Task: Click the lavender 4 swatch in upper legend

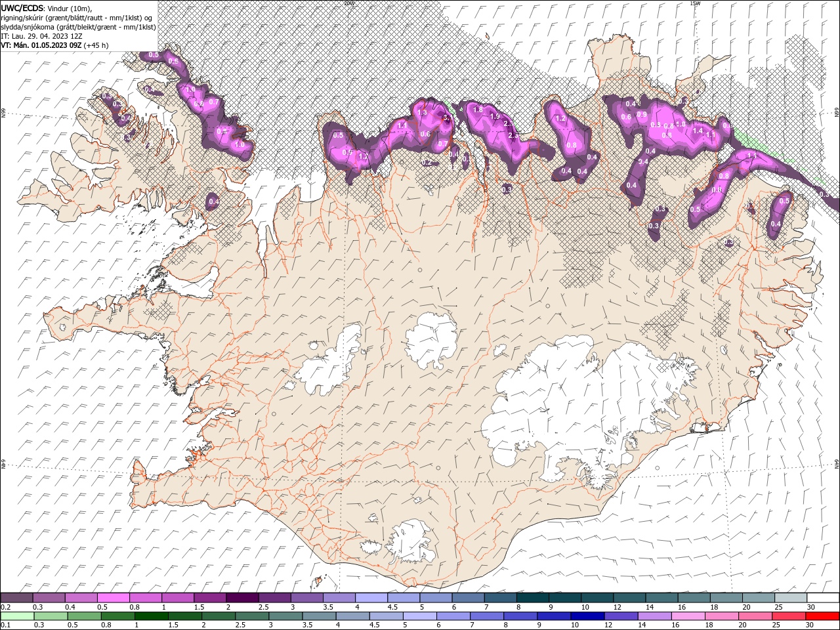Action: [371, 598]
